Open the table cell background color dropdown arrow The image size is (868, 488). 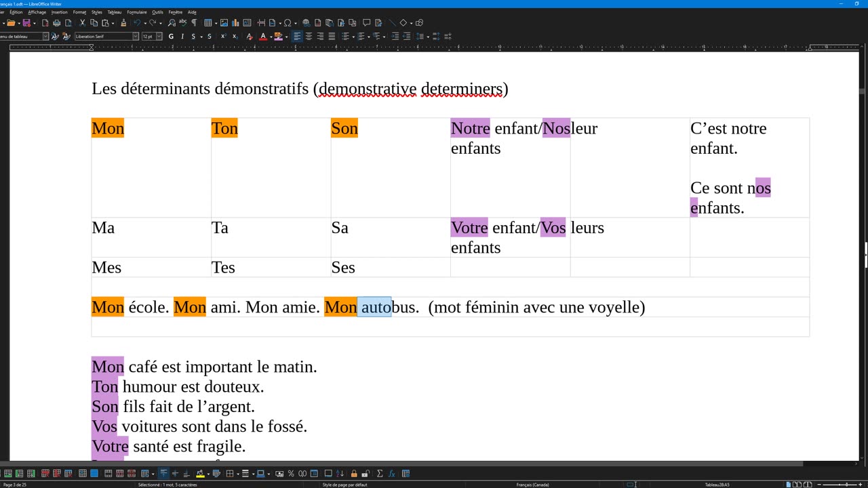tap(208, 474)
